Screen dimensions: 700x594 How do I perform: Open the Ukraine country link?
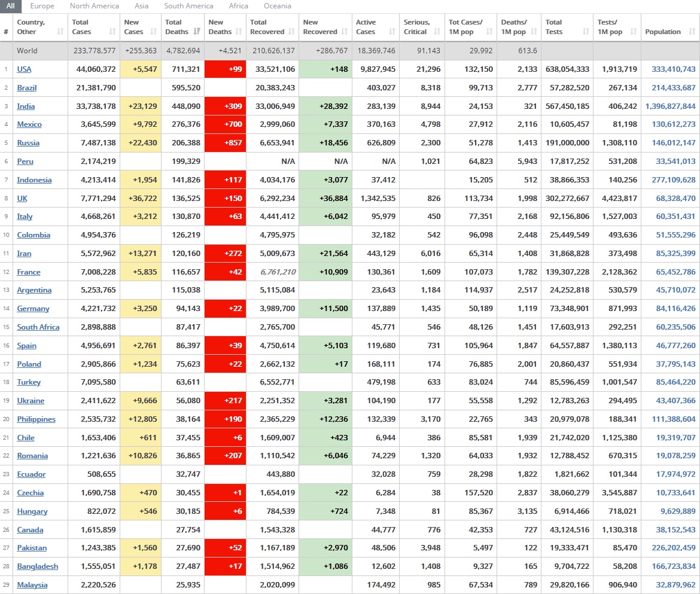click(x=31, y=401)
